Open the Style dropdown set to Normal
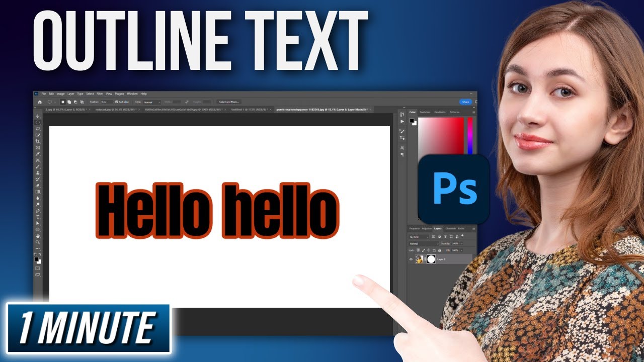This screenshot has width=644, height=362. [x=152, y=102]
